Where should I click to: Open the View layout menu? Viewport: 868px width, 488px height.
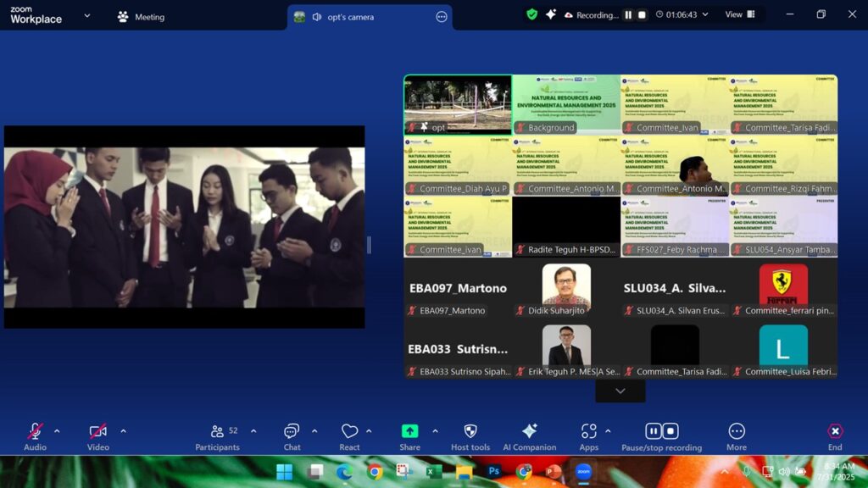point(738,14)
